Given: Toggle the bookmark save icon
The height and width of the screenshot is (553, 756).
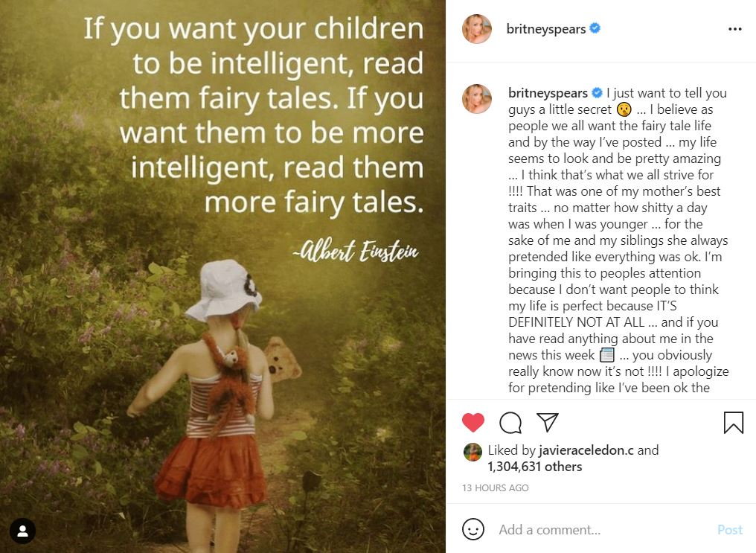Looking at the screenshot, I should point(734,422).
